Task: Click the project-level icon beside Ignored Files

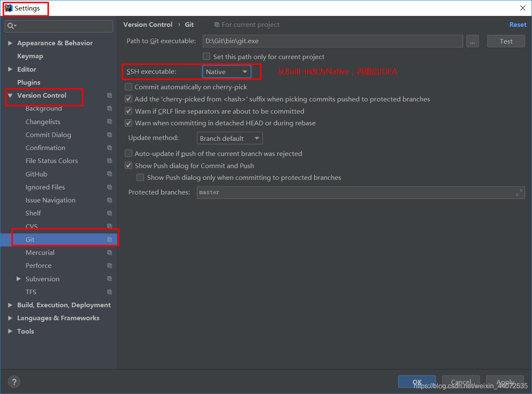Action: pyautogui.click(x=109, y=187)
